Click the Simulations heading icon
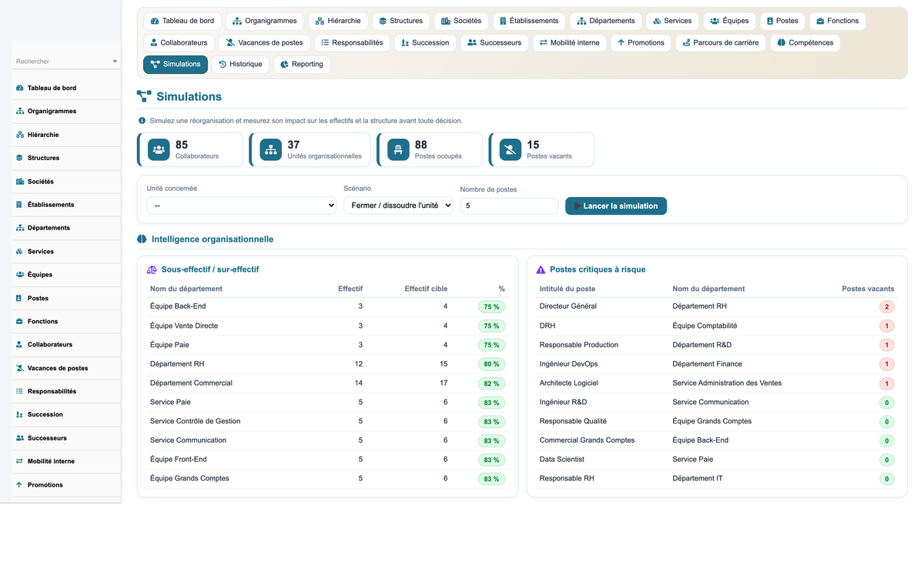The height and width of the screenshot is (572, 924). click(x=144, y=96)
